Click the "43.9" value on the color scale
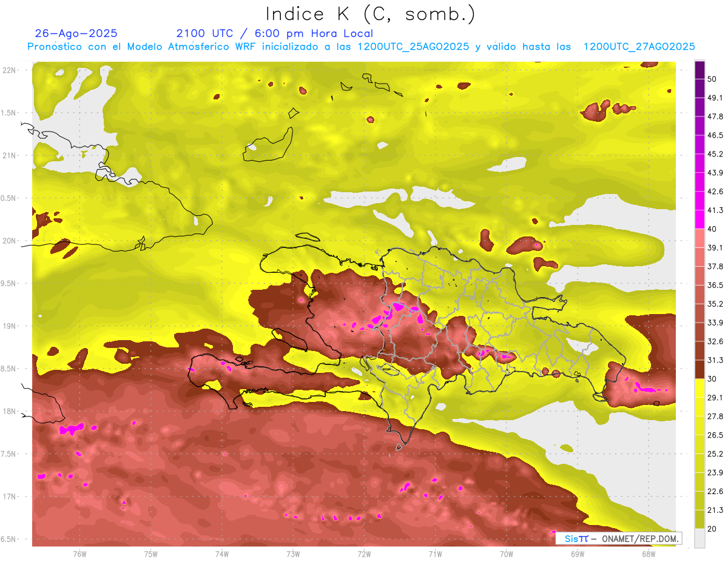The image size is (728, 562). click(715, 173)
